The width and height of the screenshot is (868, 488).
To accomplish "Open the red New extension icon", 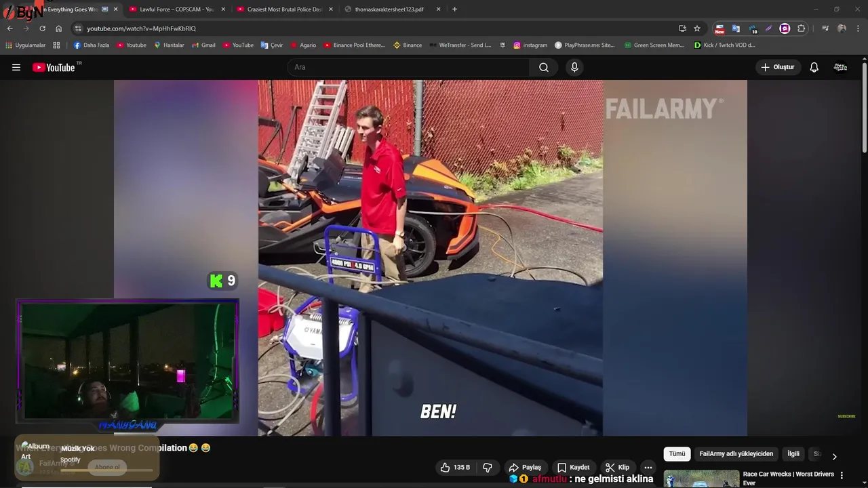I will tap(719, 28).
